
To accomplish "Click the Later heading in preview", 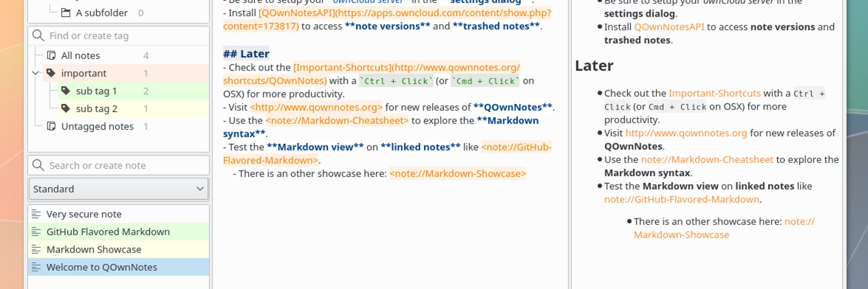I will coord(594,65).
